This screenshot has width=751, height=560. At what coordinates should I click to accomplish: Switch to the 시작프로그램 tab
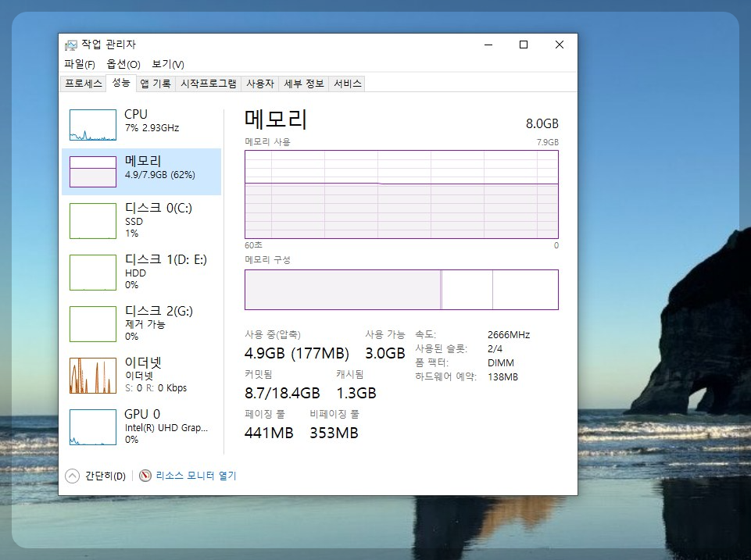pos(209,84)
